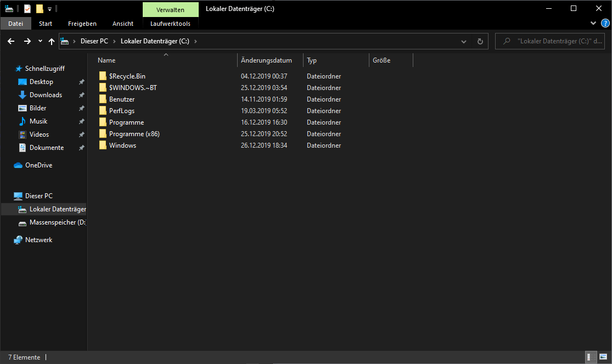Click the date 26.12.2019 18:34 of Windows
The image size is (612, 364).
pos(264,145)
